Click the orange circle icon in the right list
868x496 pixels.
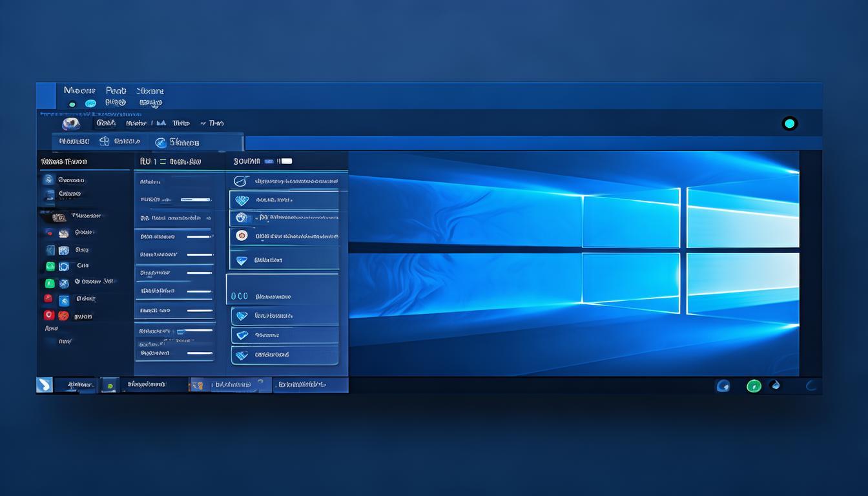tap(242, 236)
